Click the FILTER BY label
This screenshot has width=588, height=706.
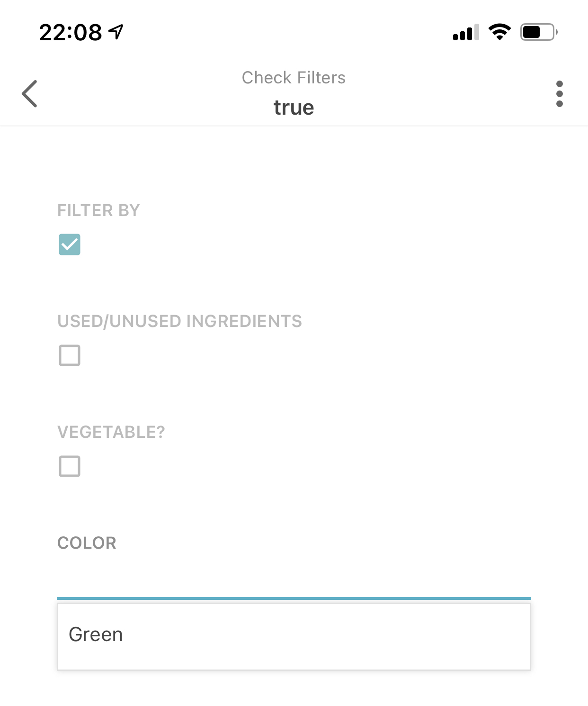[98, 210]
